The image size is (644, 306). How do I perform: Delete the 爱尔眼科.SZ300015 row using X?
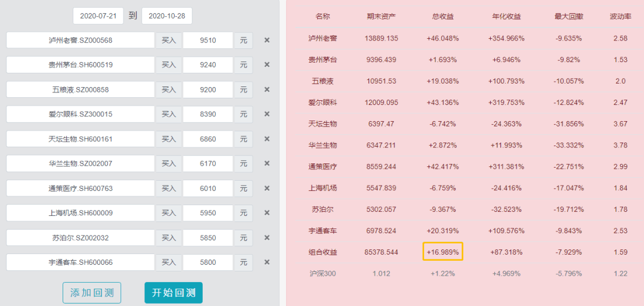click(x=267, y=114)
